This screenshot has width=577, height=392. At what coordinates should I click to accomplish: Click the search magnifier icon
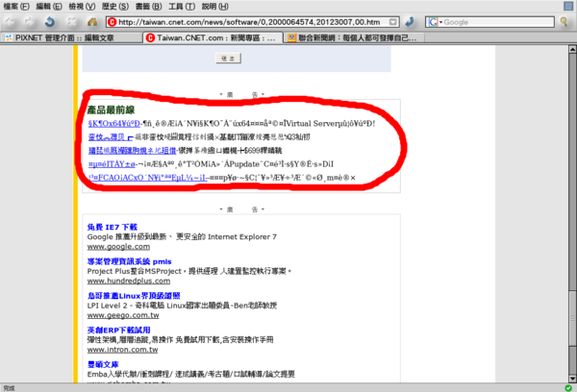[x=564, y=22]
